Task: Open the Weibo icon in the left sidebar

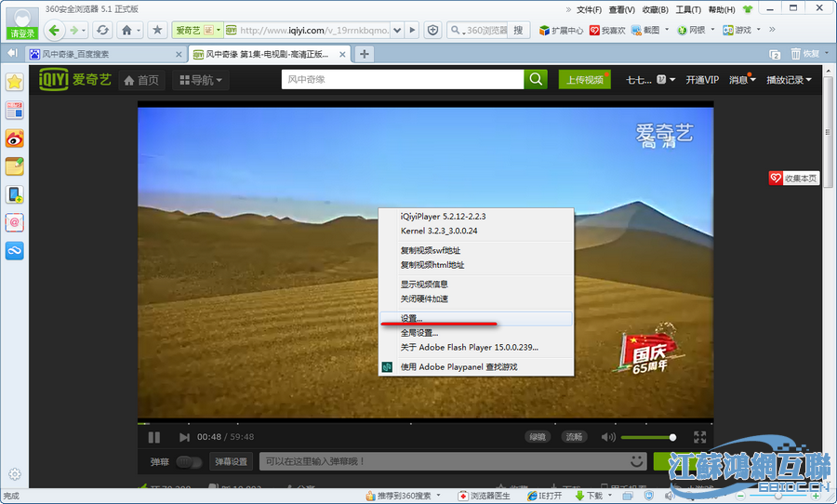Action: click(x=14, y=139)
